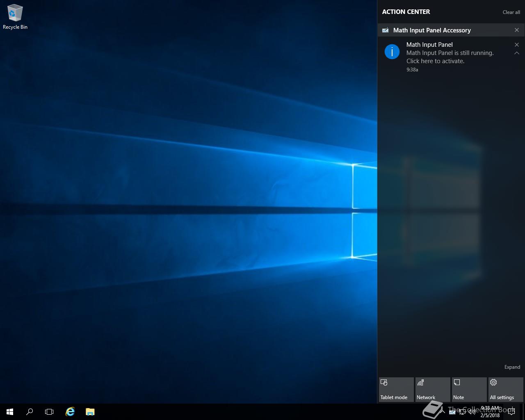Open File Explorer from the taskbar
This screenshot has height=420, width=525.
(x=90, y=412)
